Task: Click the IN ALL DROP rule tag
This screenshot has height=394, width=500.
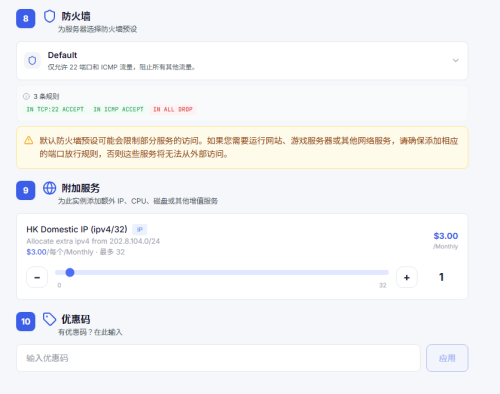Action: [x=173, y=109]
